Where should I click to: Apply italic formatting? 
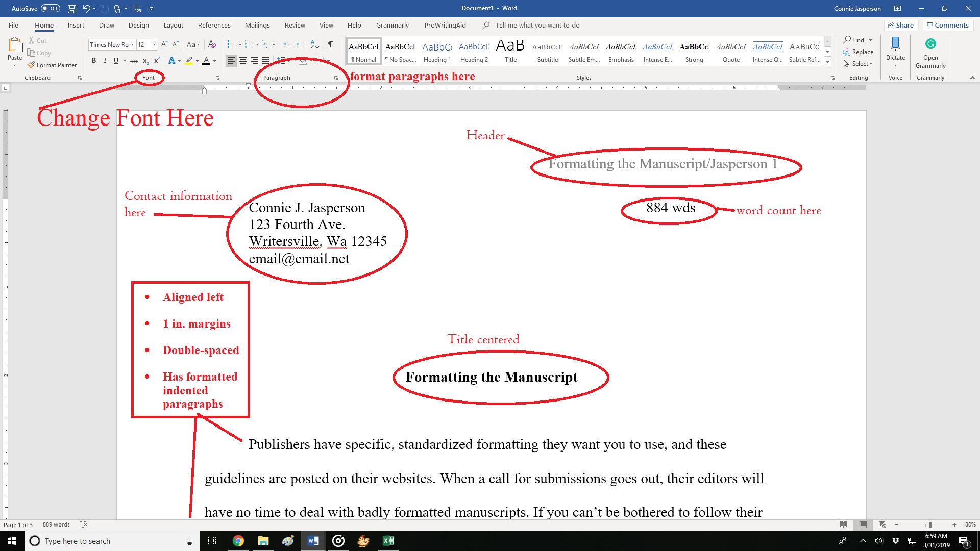tap(105, 60)
